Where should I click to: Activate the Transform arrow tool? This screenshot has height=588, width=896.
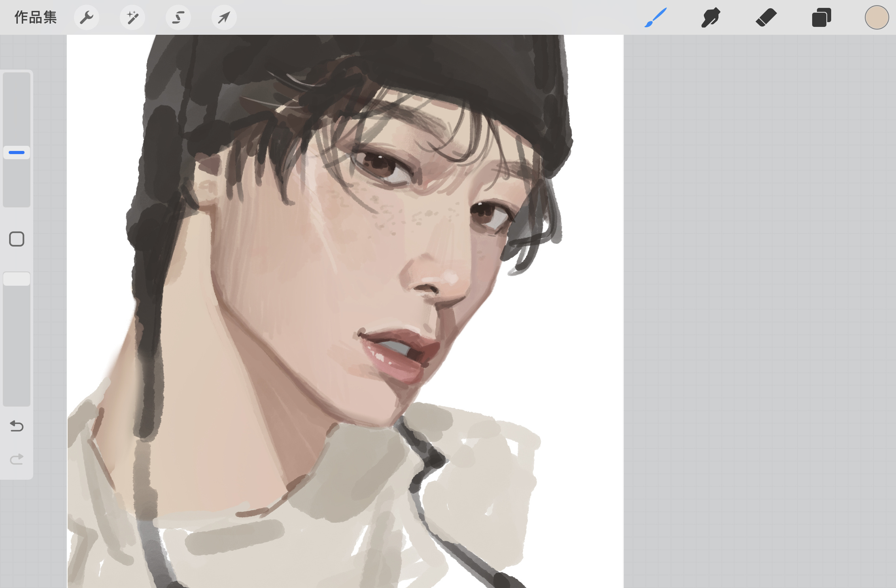[224, 17]
